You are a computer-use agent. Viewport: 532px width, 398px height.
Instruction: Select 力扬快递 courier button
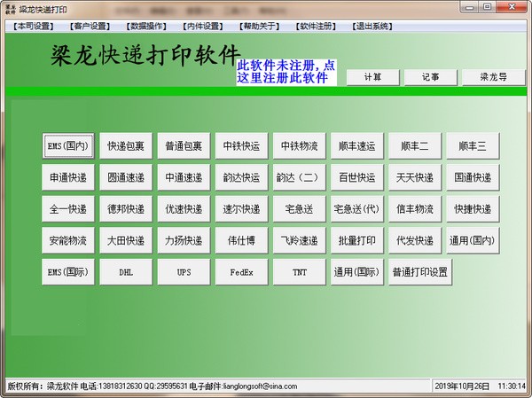click(x=184, y=240)
